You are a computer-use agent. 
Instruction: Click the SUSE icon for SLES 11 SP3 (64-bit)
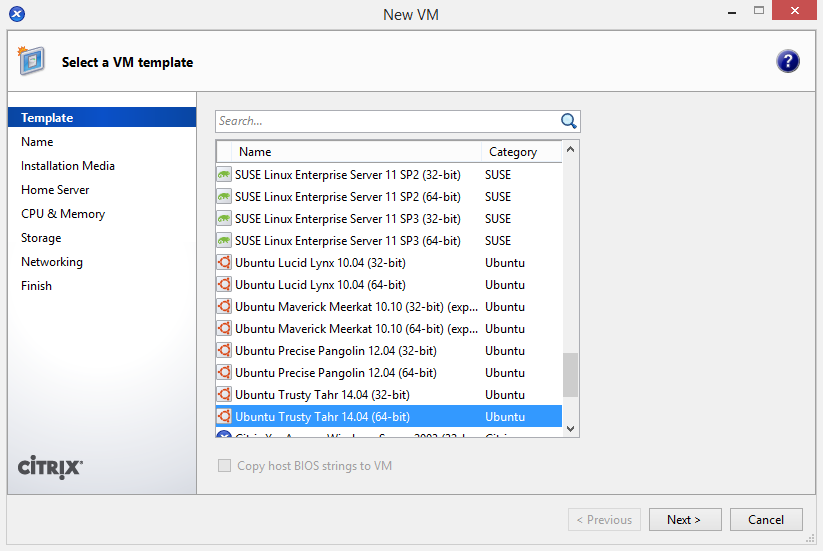(224, 241)
